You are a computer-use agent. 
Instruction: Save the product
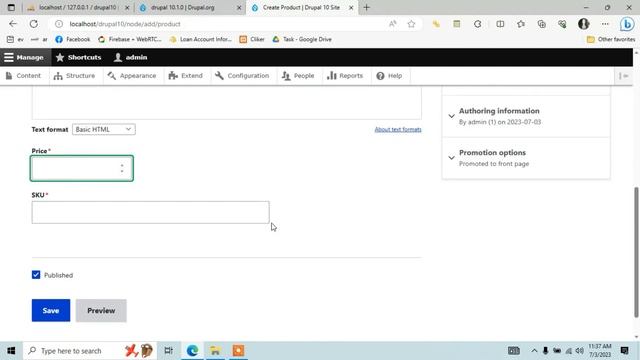click(x=51, y=311)
